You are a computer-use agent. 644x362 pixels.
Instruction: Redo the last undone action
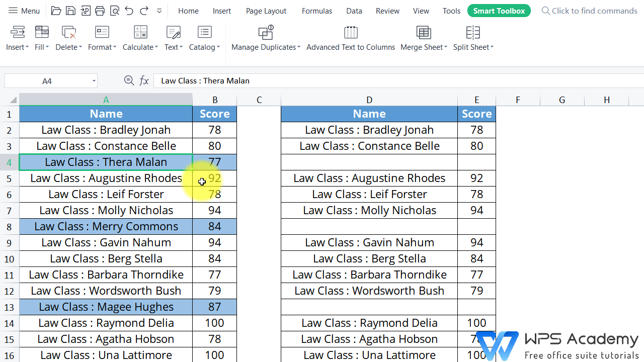pos(144,11)
